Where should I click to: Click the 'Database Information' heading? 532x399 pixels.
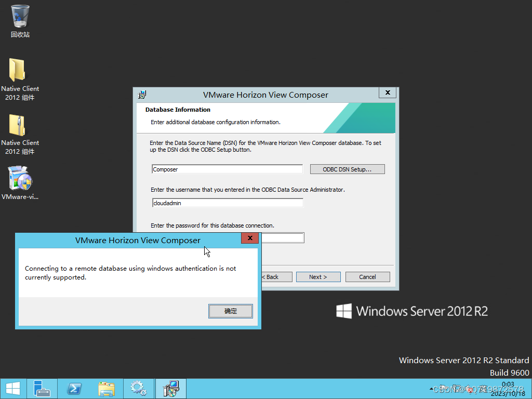point(178,110)
